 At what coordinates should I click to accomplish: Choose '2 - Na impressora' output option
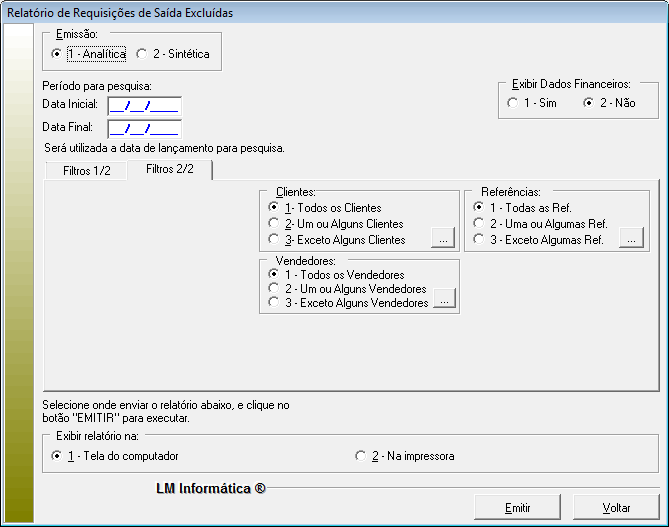click(361, 456)
